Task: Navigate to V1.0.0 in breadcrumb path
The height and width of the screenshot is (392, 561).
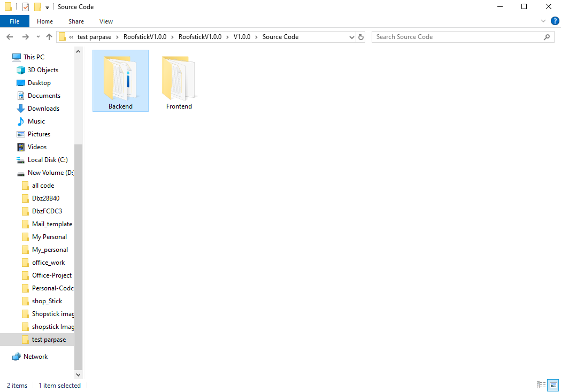Action: click(242, 37)
